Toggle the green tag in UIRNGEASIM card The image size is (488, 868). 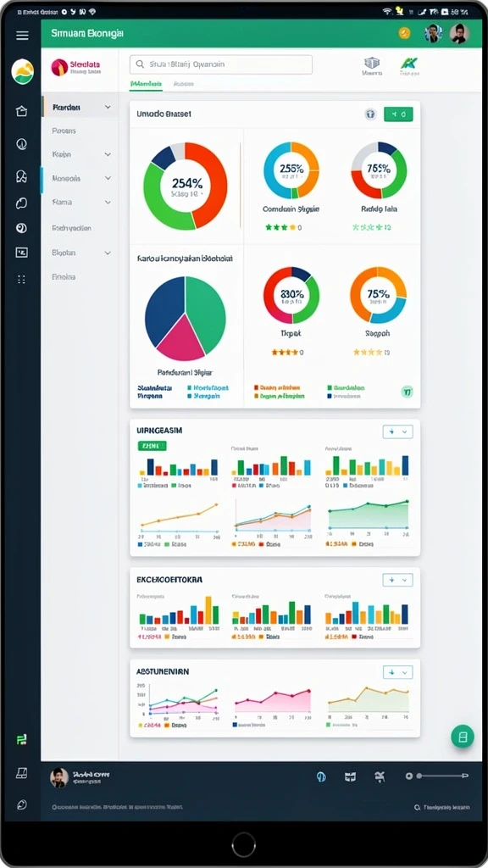pos(152,445)
